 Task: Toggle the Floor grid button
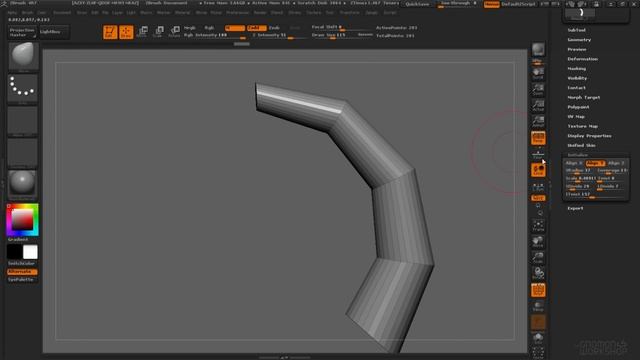[538, 154]
